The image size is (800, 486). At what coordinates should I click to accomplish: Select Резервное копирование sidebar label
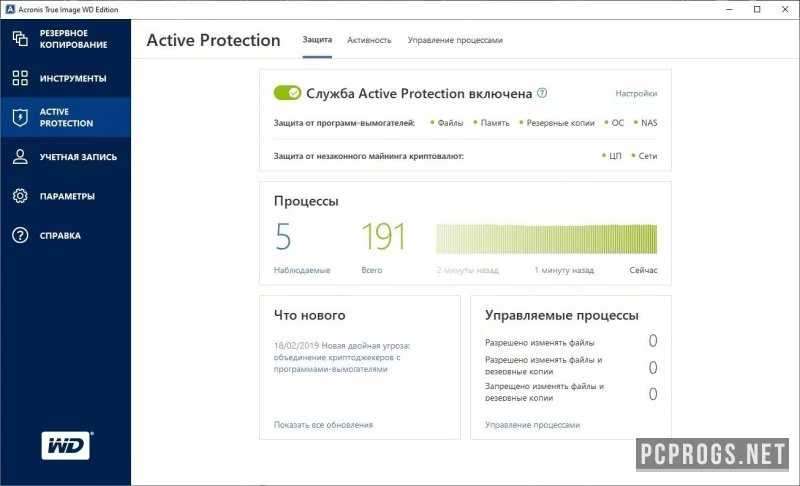73,39
